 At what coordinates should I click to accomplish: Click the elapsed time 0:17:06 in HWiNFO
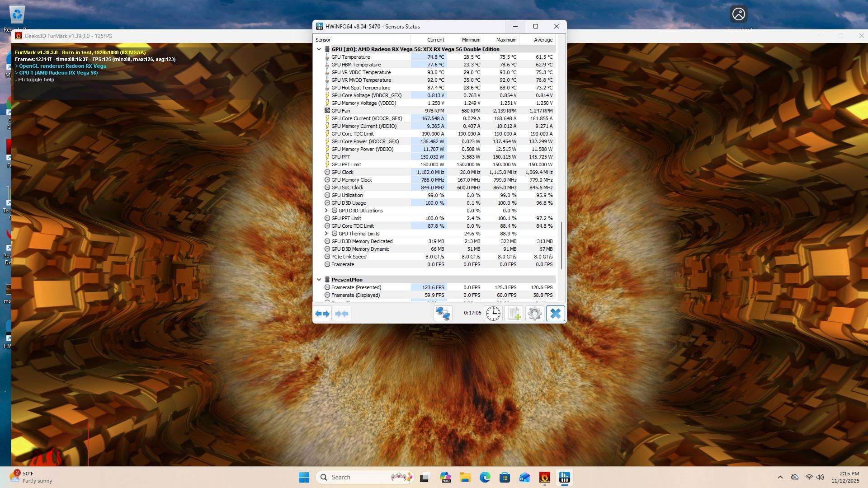tap(472, 313)
